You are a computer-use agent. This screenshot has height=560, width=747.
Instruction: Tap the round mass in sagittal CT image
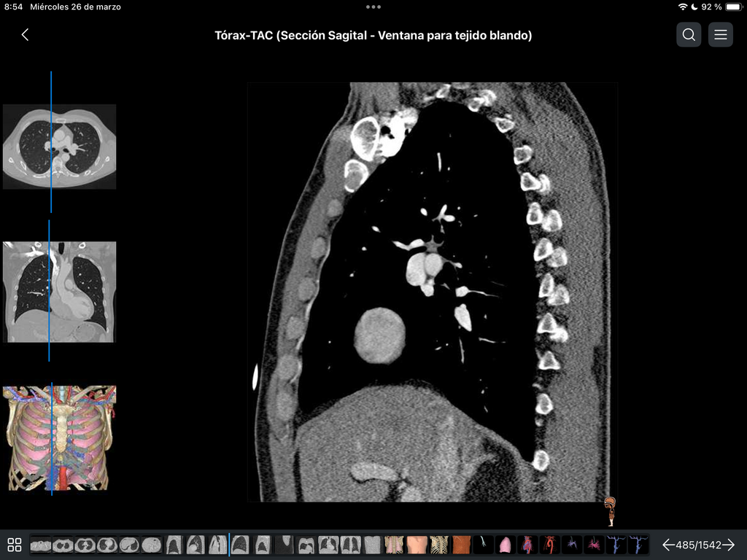pos(379,335)
